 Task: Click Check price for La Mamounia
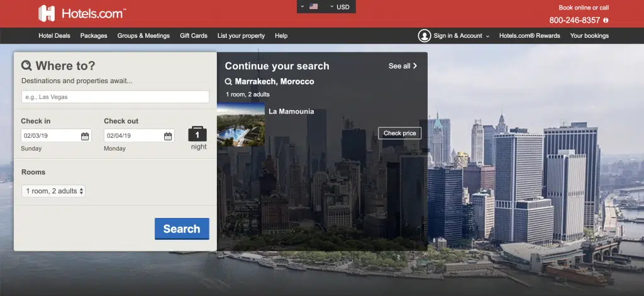399,134
